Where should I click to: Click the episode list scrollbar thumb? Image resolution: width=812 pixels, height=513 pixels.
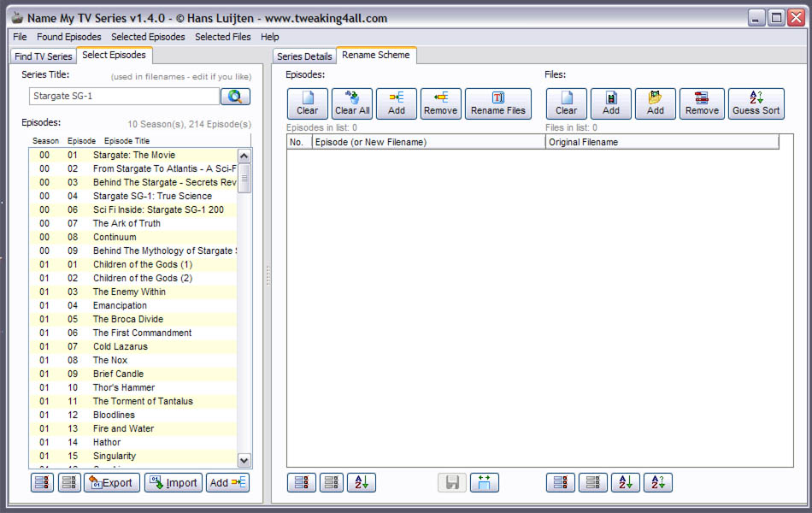point(244,178)
